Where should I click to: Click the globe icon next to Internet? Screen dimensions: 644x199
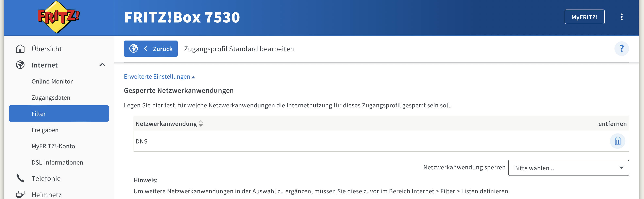click(20, 65)
